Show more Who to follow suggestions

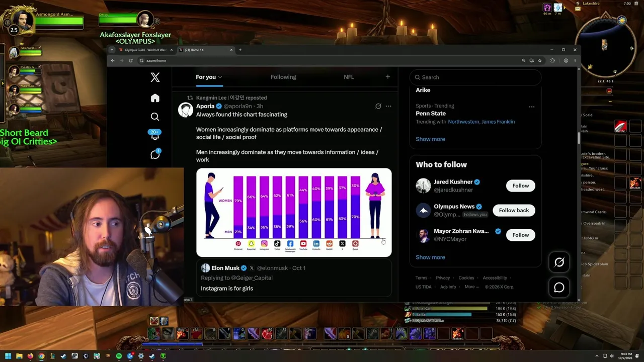(430, 257)
